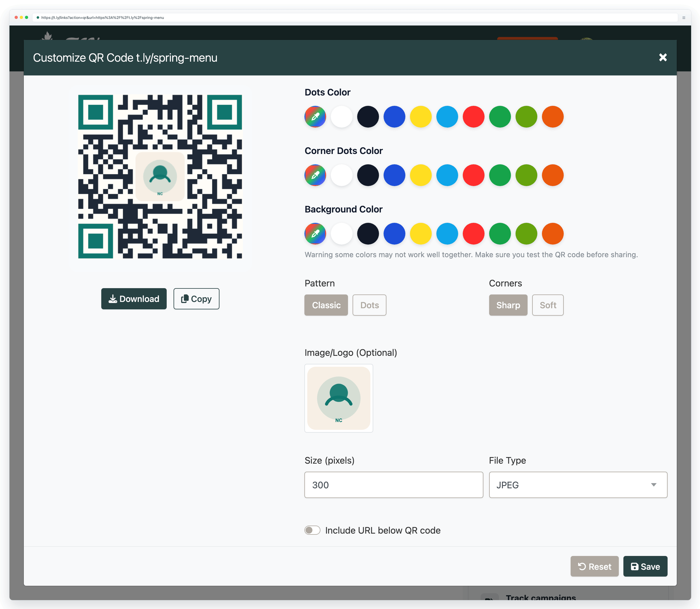Select Sharp corners option
700x609 pixels.
508,305
